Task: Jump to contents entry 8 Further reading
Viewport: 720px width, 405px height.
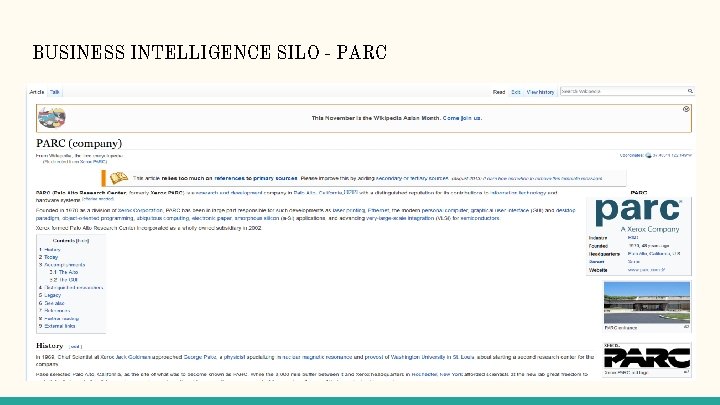Action: tap(59, 319)
